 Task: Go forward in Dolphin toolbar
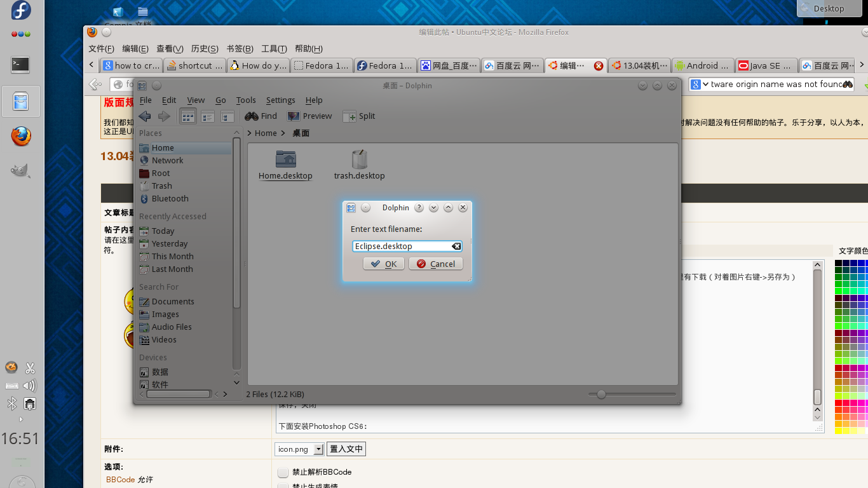(164, 116)
